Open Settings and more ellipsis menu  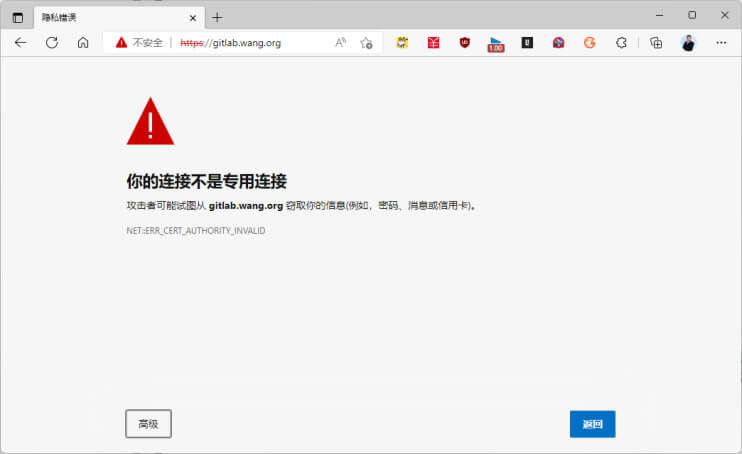pyautogui.click(x=721, y=43)
